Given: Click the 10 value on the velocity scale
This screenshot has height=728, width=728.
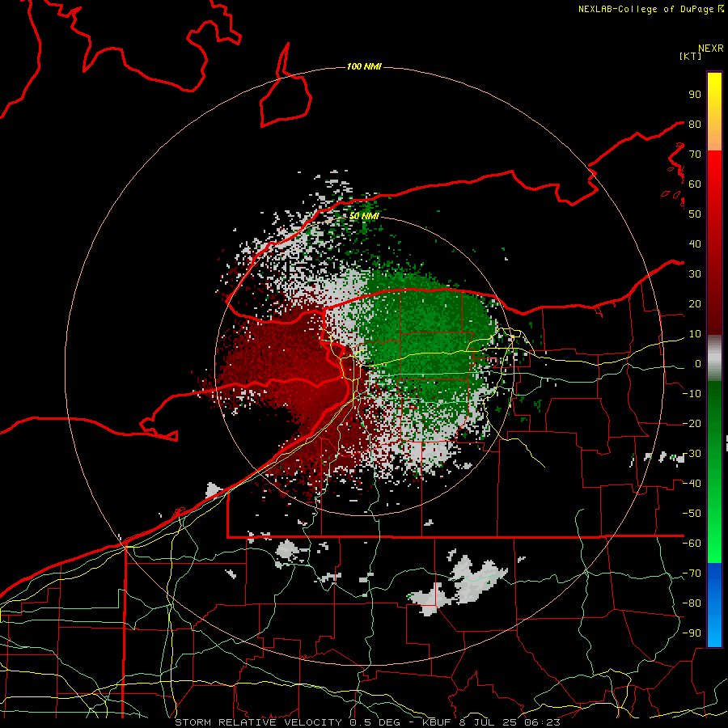Looking at the screenshot, I should point(695,334).
